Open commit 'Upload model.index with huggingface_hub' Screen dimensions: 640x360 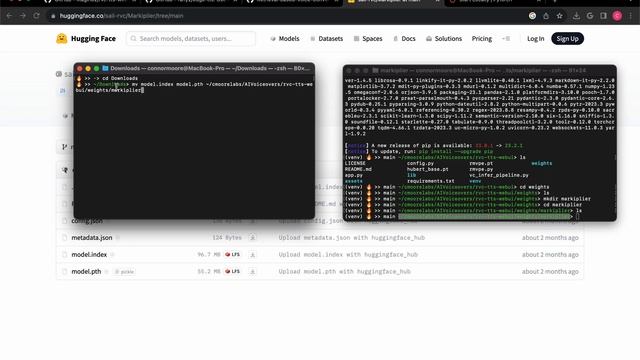tap(348, 254)
